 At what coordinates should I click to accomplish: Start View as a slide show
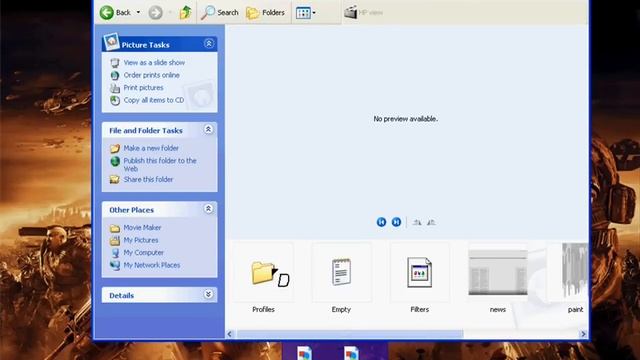(154, 62)
